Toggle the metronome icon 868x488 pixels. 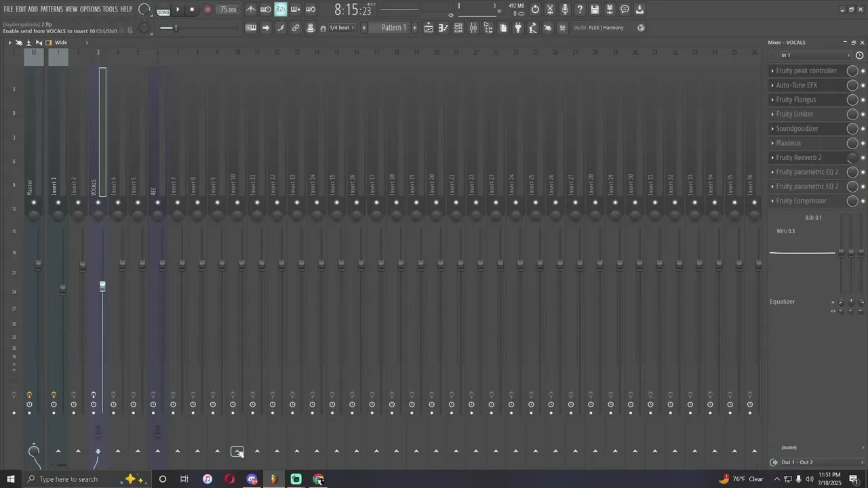251,9
